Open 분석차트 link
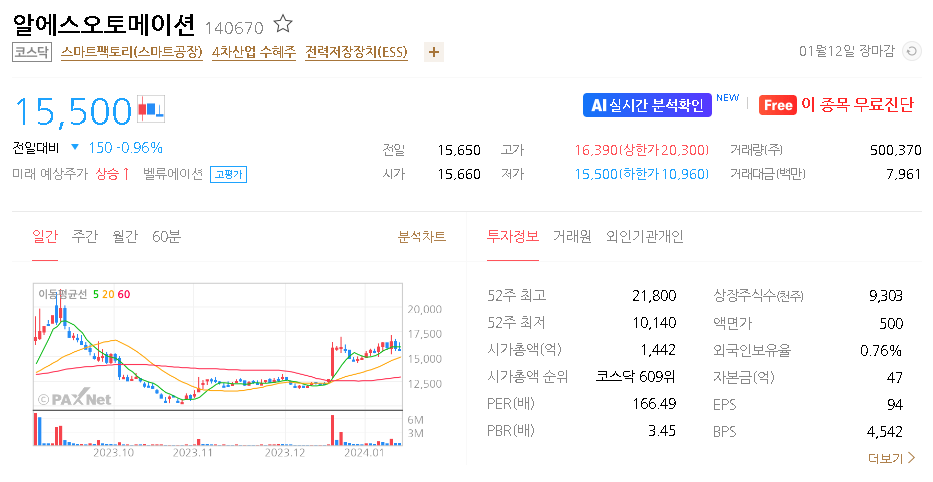 [422, 237]
